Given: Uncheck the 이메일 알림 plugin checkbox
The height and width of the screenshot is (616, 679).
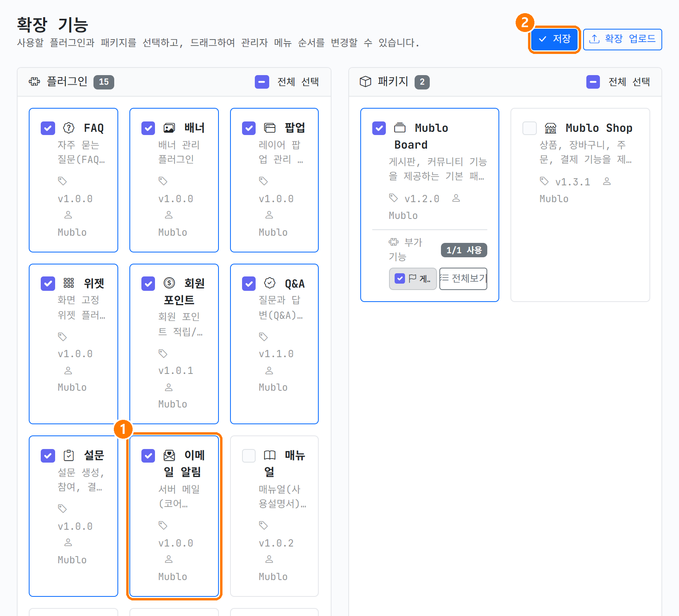Looking at the screenshot, I should pos(148,455).
